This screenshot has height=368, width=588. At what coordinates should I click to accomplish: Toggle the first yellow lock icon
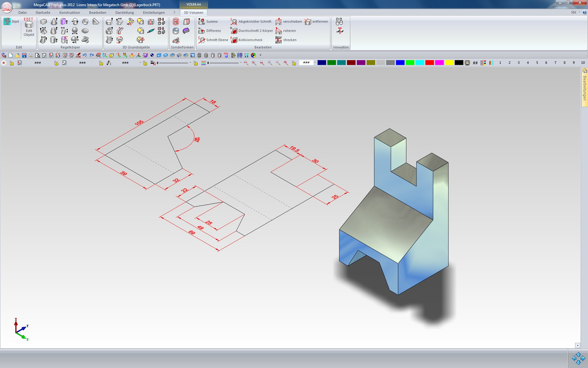click(x=12, y=63)
